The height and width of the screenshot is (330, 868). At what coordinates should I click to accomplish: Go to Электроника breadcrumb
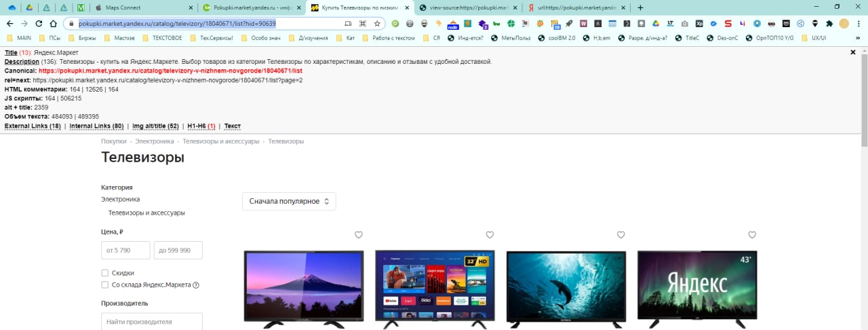[x=155, y=141]
